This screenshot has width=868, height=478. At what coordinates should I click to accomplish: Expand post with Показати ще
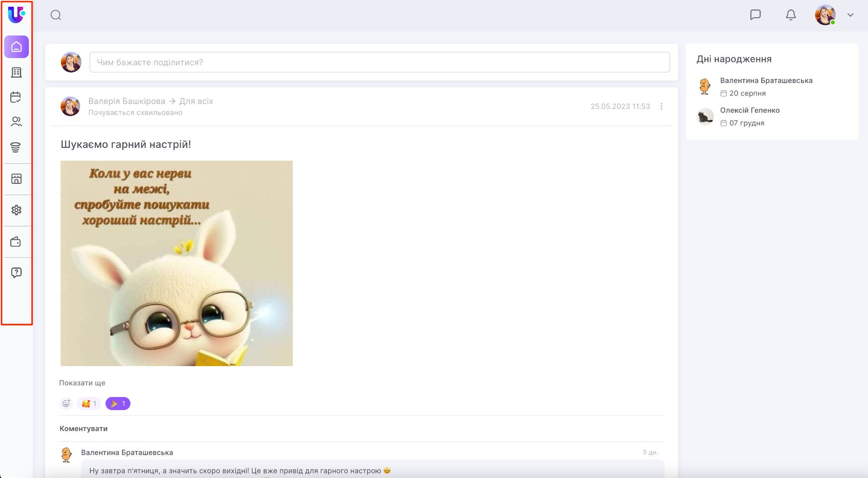coord(82,383)
